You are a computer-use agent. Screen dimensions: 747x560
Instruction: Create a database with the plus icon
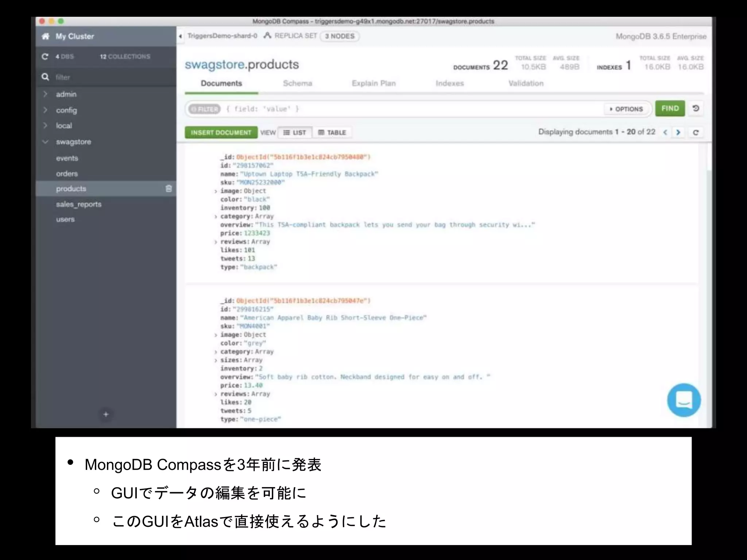click(x=106, y=414)
